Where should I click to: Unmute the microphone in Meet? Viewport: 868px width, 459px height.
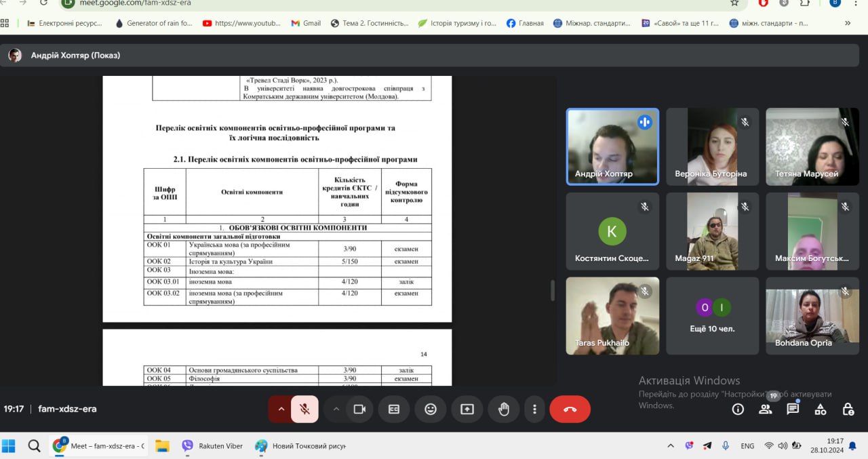(304, 410)
